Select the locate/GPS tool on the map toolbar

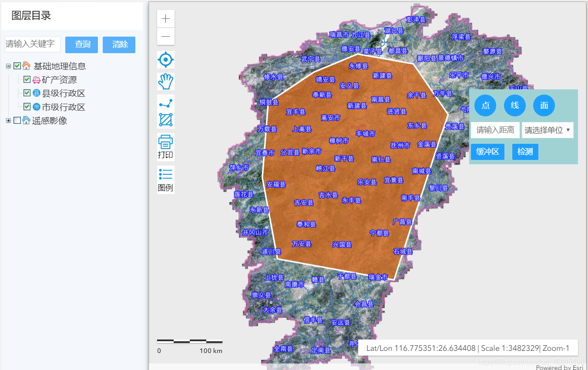165,61
